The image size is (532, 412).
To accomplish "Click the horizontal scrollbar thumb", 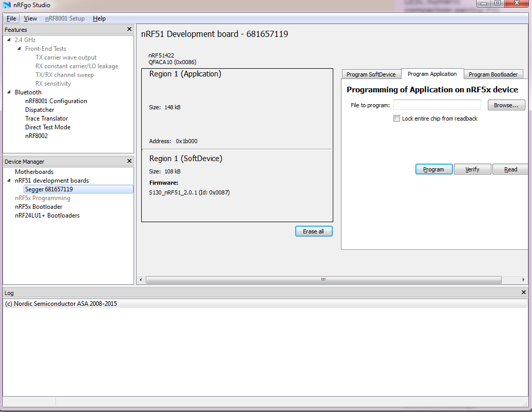I will (324, 280).
